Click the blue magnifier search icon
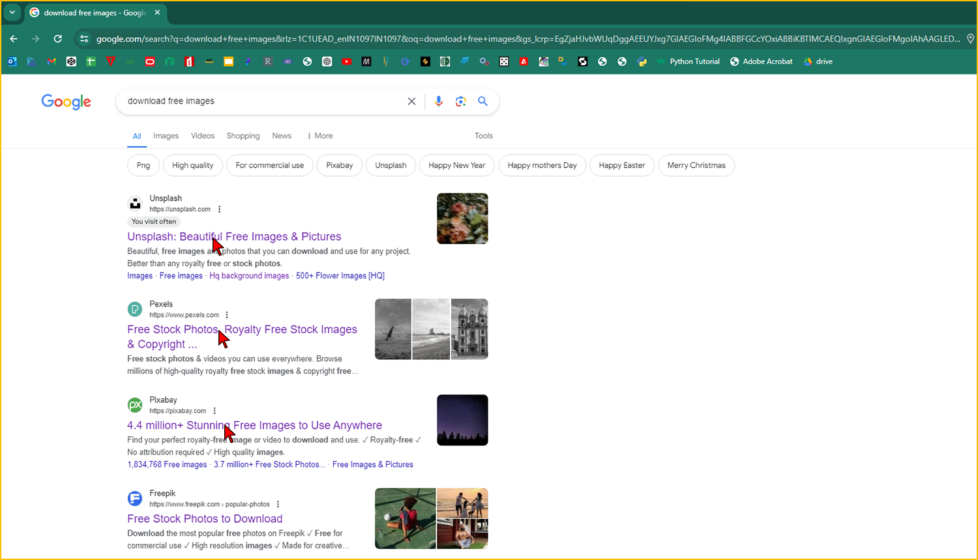The height and width of the screenshot is (560, 978). pyautogui.click(x=482, y=101)
